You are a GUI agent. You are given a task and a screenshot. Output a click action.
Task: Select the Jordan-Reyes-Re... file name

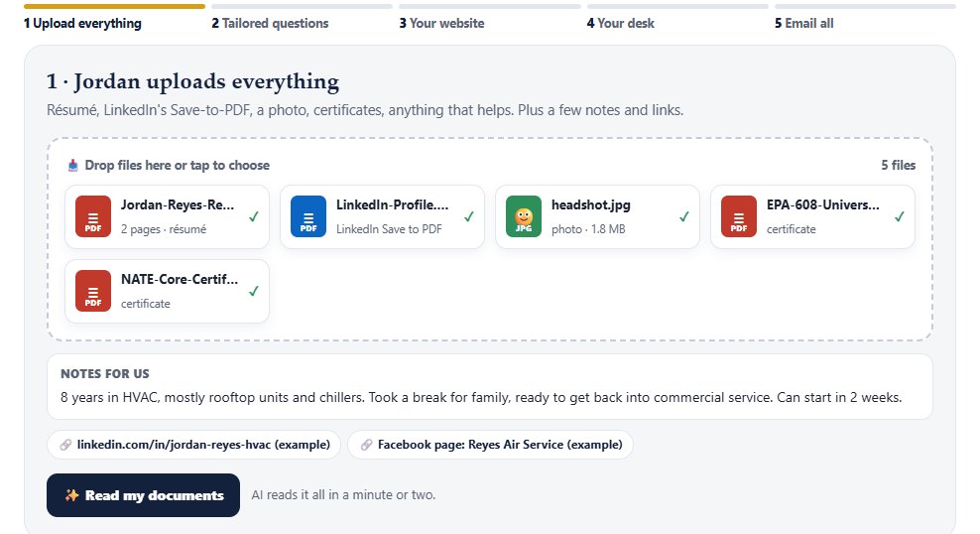178,205
